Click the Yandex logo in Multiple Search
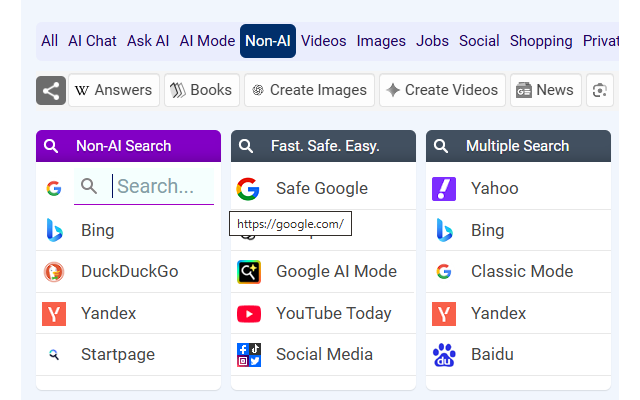The width and height of the screenshot is (640, 400). point(444,313)
